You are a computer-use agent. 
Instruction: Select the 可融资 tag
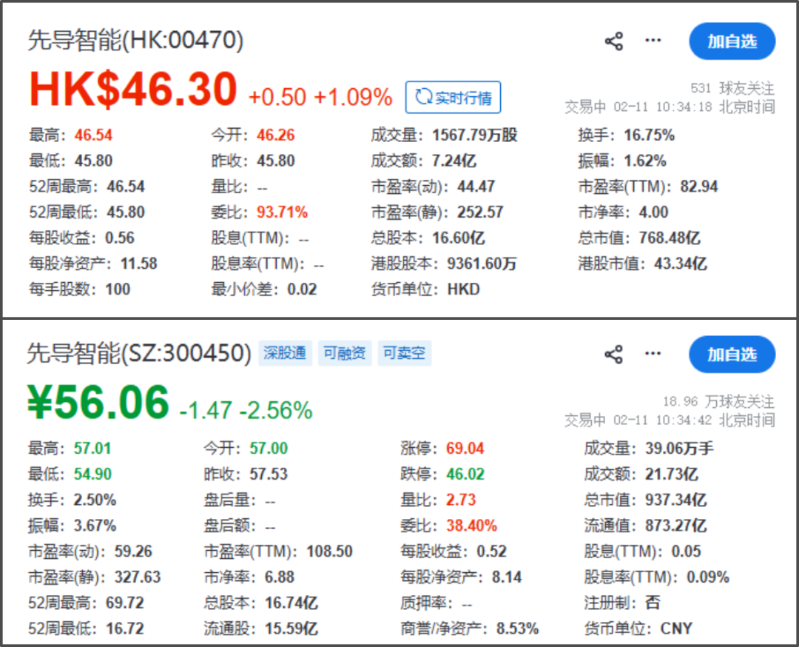[x=344, y=353]
